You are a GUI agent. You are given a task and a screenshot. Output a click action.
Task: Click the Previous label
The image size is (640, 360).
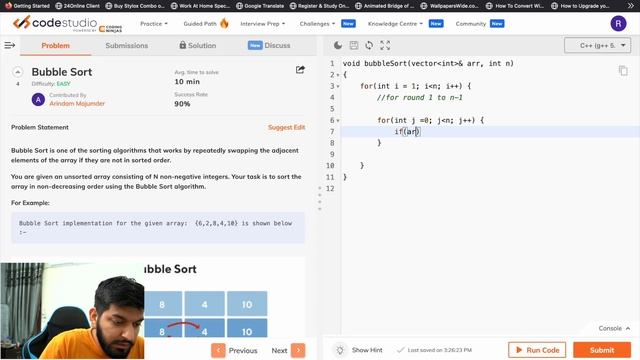coord(243,351)
